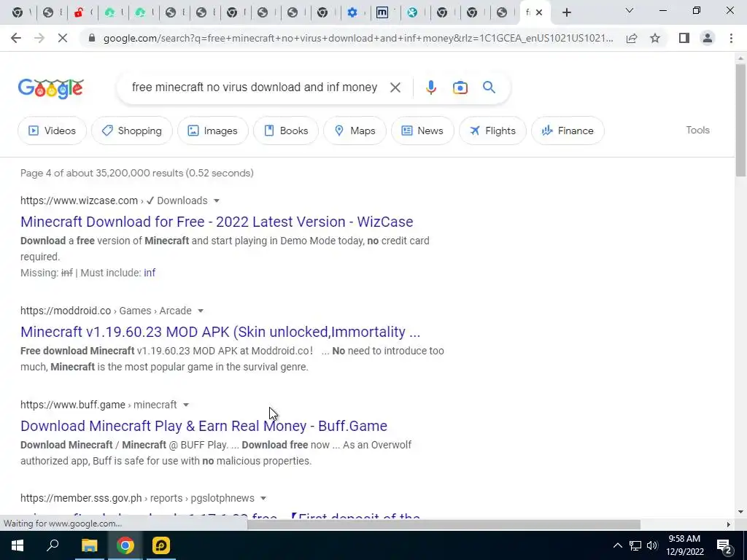Open 'Download Minecraft Play & Earn Real Money' result
The image size is (747, 560).
click(204, 426)
